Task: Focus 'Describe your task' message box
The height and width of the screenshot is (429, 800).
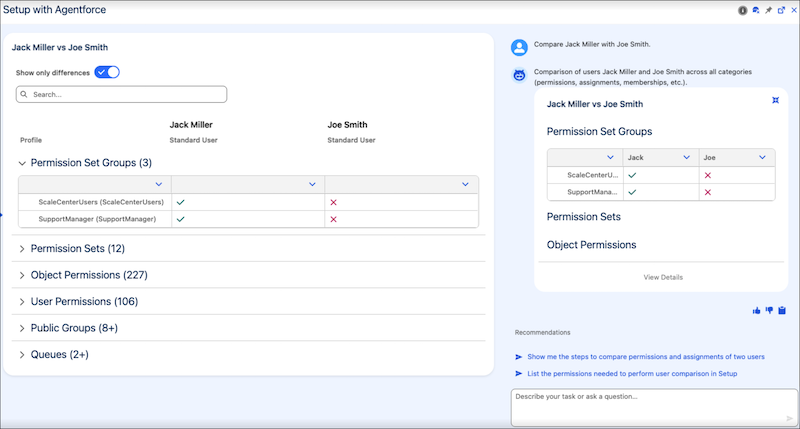Action: click(654, 408)
